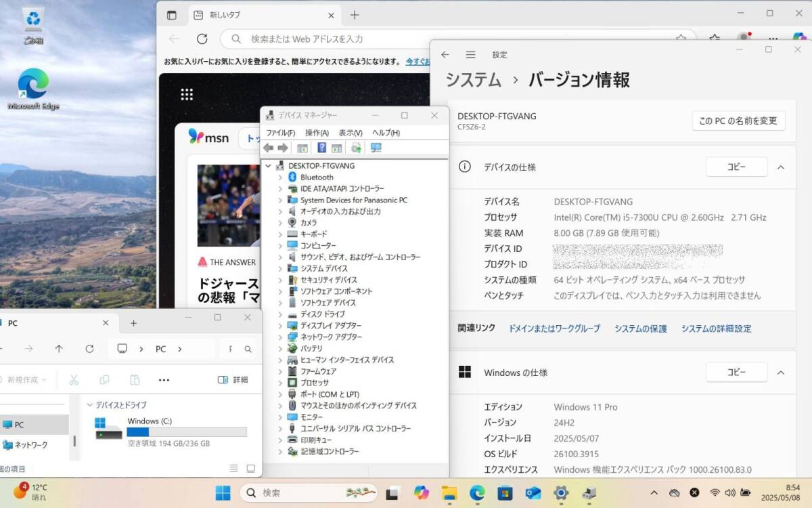This screenshot has width=812, height=508.
Task: Switch Explorer to large thumbnails view
Action: point(250,468)
